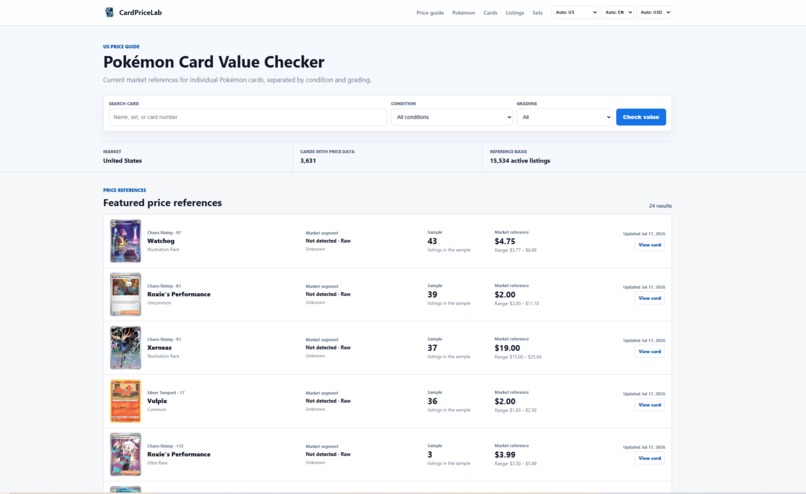The width and height of the screenshot is (806, 494).
Task: Click the sample count 37
Action: tap(432, 349)
